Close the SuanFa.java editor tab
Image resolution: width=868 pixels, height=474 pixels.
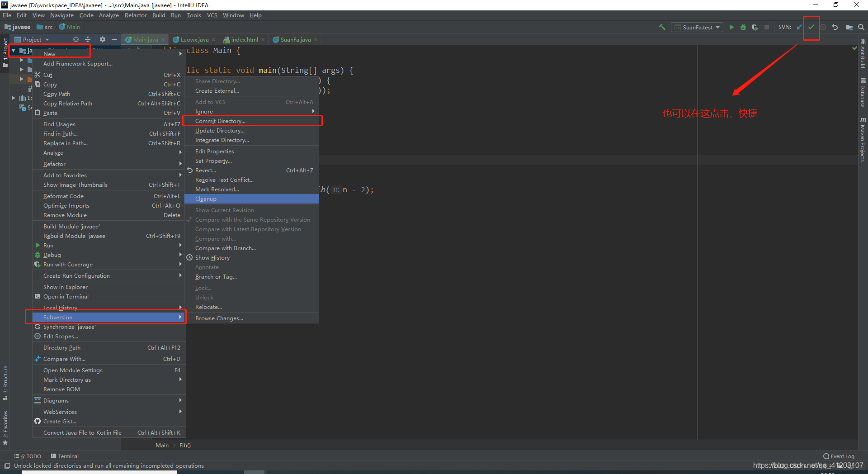316,40
